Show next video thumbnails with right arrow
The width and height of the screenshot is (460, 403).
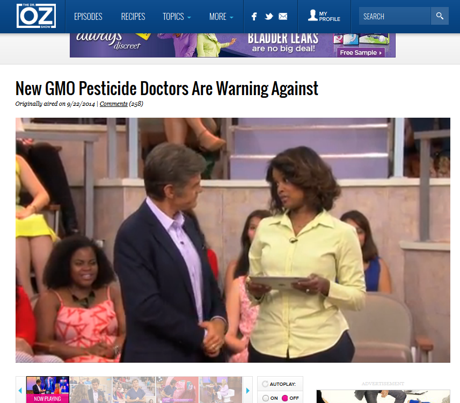coord(247,390)
